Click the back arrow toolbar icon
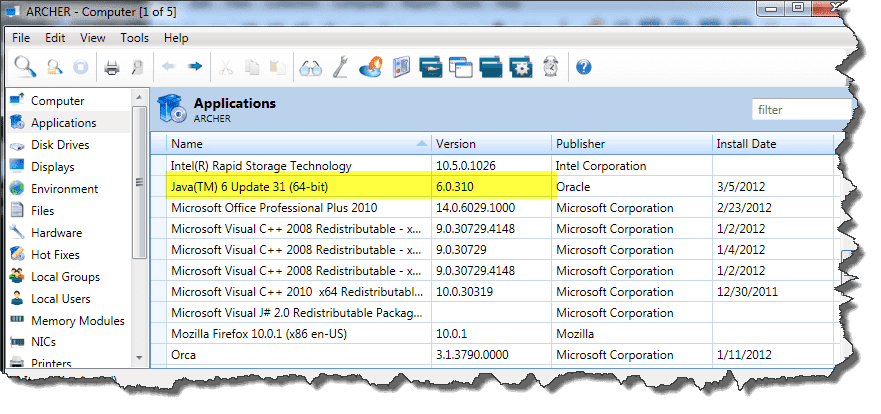Viewport: 881px width, 414px height. tap(169, 67)
